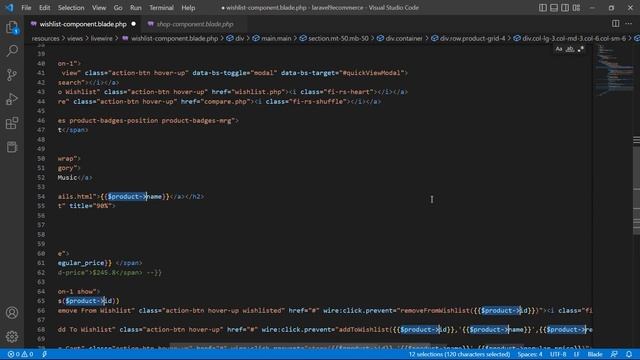
Task: Toggle Match Case in find widget
Action: 559,49
